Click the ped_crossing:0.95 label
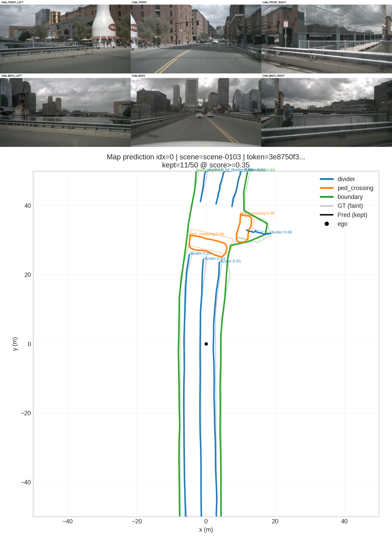392x540 pixels. coord(257,213)
